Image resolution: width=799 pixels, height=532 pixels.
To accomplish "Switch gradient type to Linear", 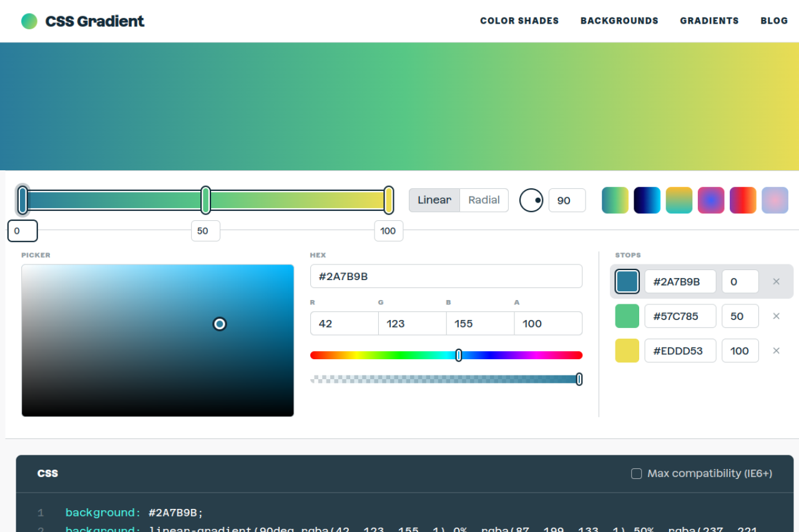I will tap(434, 200).
